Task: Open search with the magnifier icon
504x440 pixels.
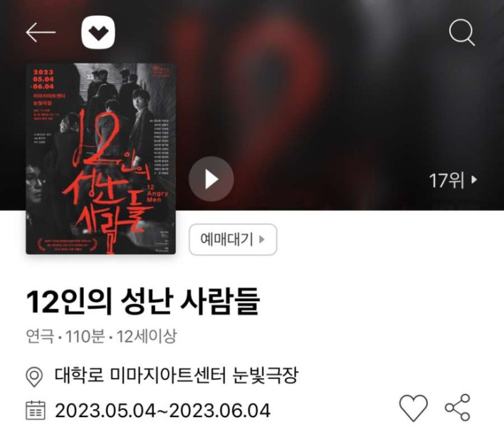Action: [462, 33]
